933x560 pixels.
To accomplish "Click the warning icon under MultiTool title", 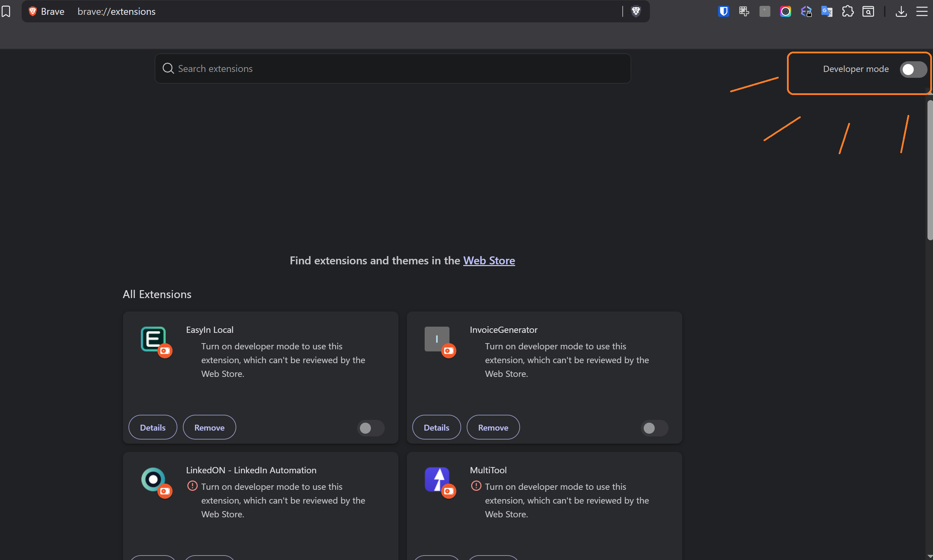I will pyautogui.click(x=476, y=486).
